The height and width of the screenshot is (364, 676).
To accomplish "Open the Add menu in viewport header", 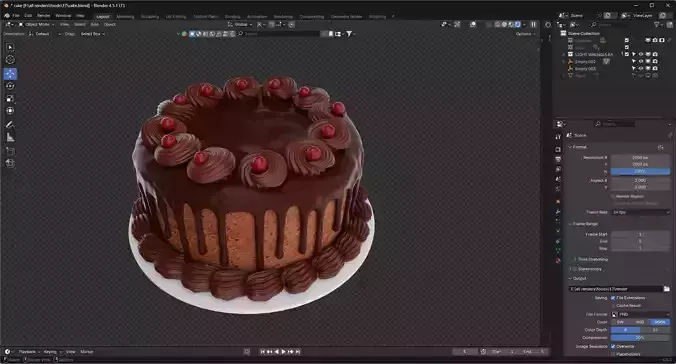I will coord(94,25).
